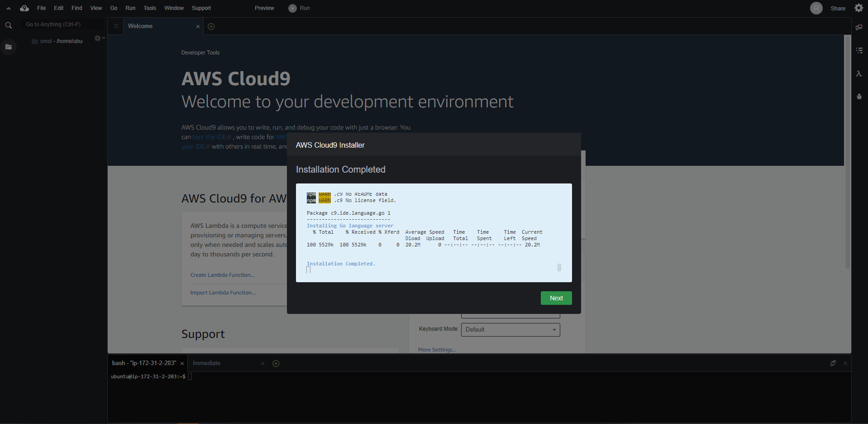
Task: Click Next in the installer dialog
Action: pos(556,298)
